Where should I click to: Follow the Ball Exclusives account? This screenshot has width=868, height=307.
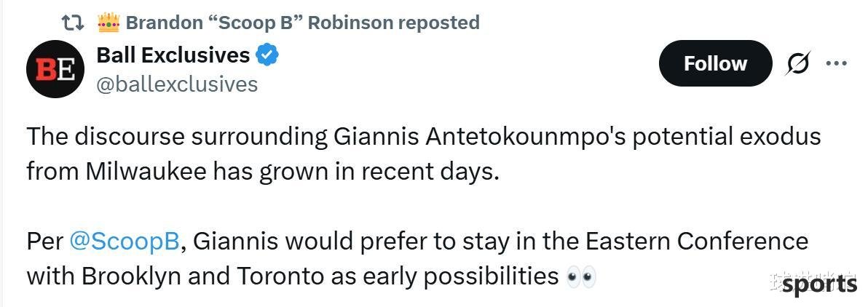715,63
